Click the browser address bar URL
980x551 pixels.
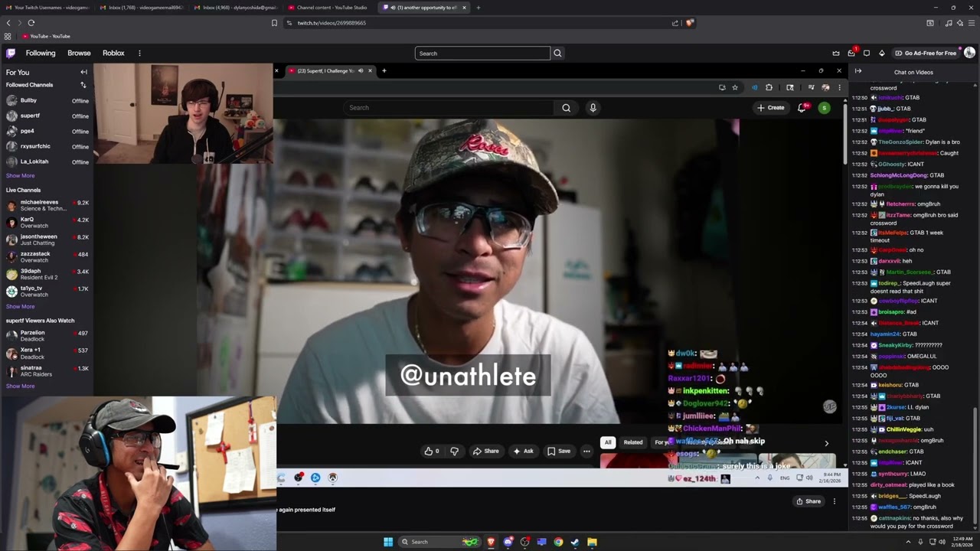pyautogui.click(x=332, y=23)
